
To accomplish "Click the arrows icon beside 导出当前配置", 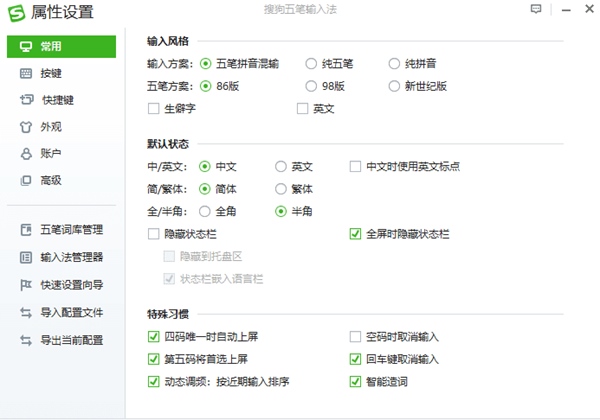I will 26,340.
